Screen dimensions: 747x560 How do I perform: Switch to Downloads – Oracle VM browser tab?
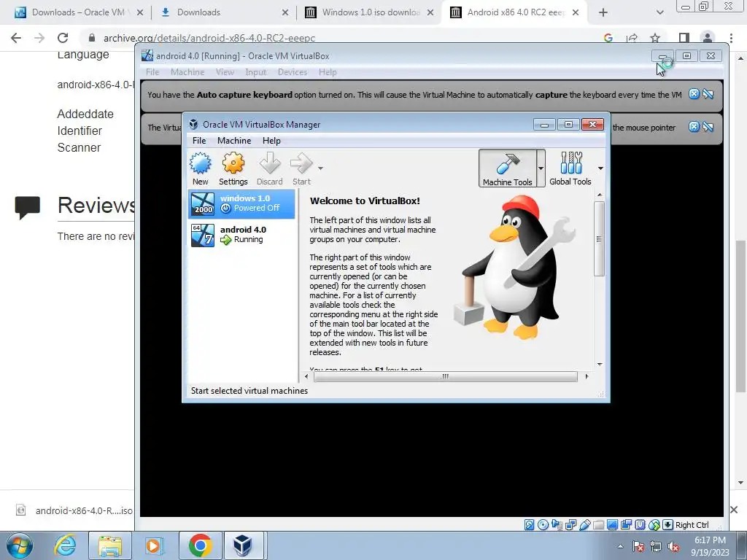pyautogui.click(x=78, y=12)
